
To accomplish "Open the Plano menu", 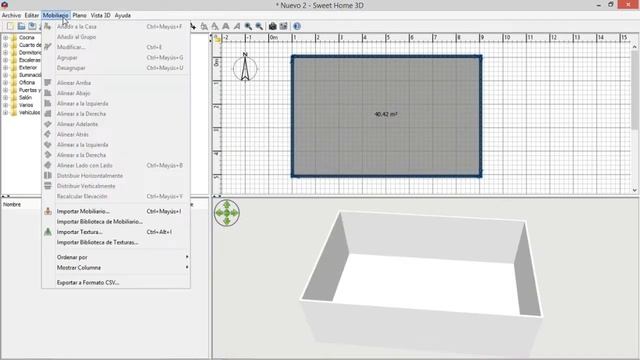I will [79, 15].
